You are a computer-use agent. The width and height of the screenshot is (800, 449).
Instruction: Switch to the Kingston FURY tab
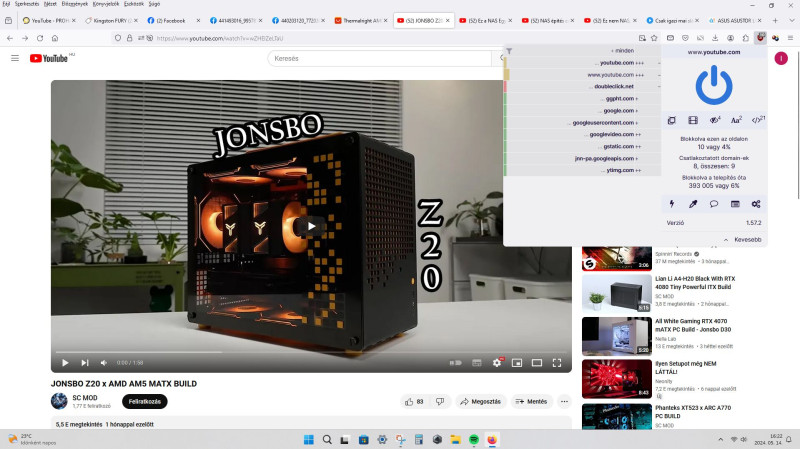tap(111, 20)
